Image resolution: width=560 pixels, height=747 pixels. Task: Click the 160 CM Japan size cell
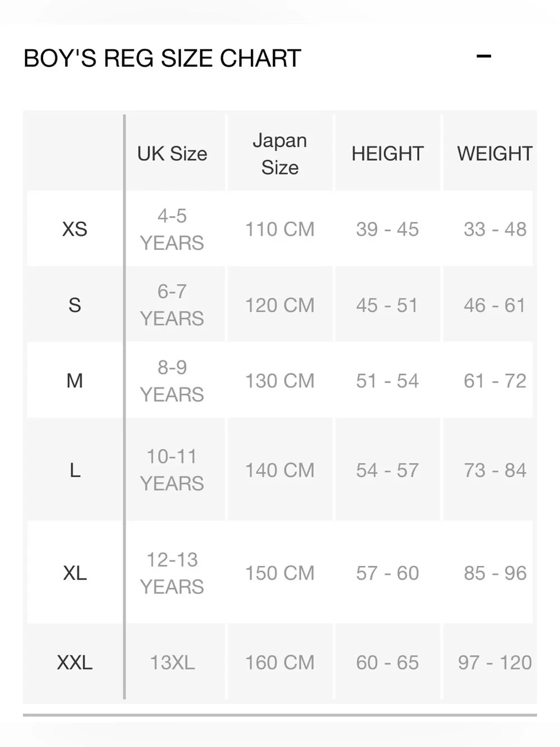[280, 662]
